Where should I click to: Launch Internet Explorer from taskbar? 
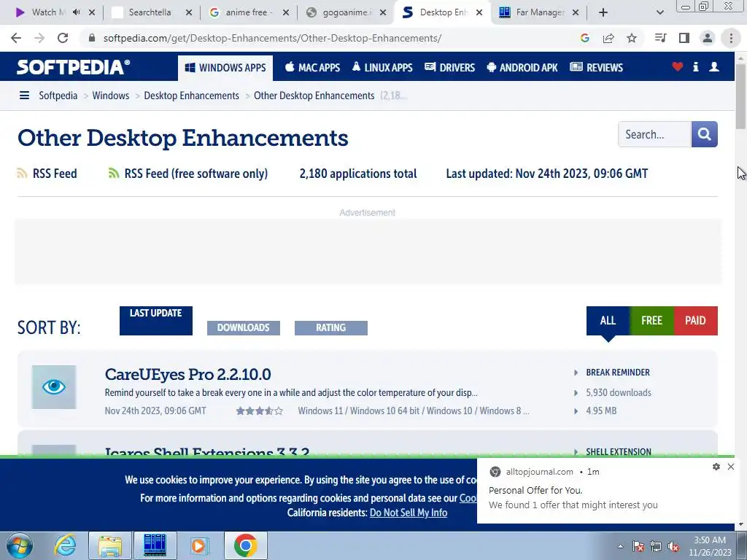65,545
